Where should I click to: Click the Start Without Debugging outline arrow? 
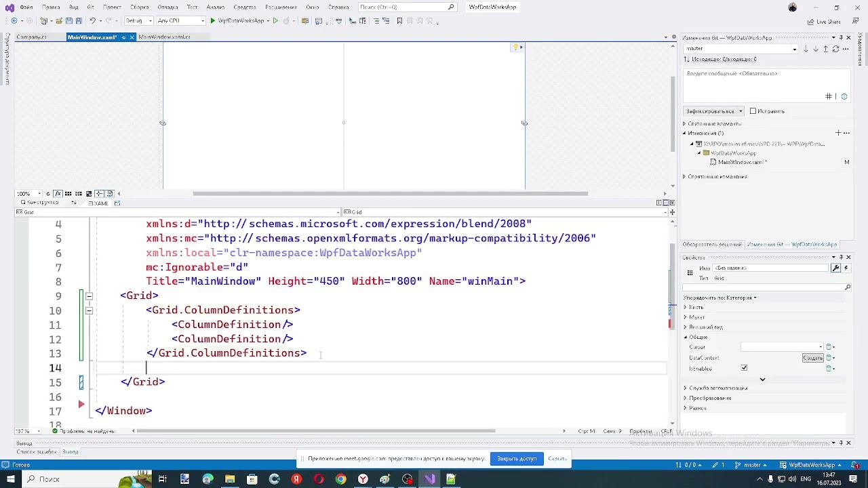pyautogui.click(x=275, y=21)
